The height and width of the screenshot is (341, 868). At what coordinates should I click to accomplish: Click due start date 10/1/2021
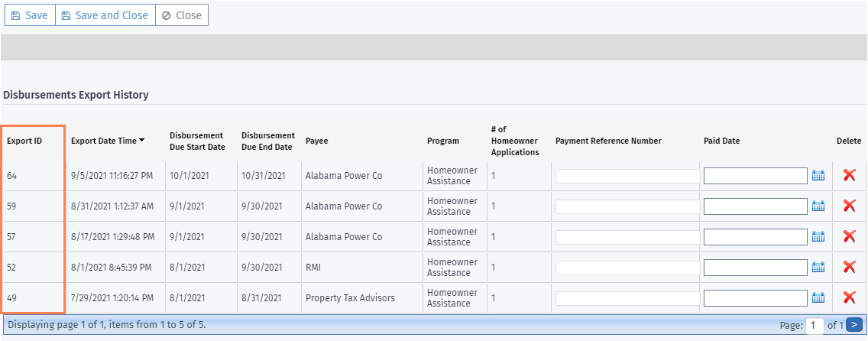click(189, 176)
